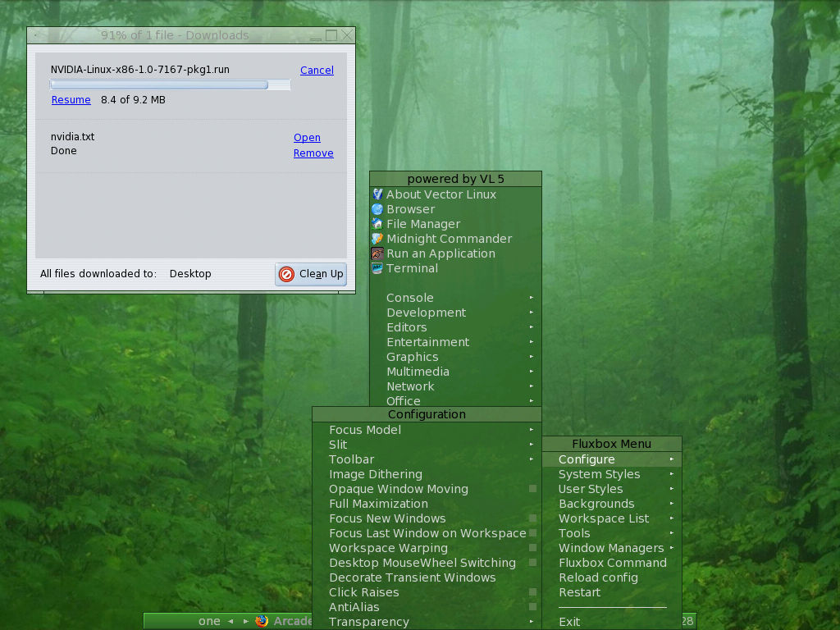Viewport: 840px width, 630px height.
Task: Expand the Console submenu arrow
Action: tap(532, 297)
